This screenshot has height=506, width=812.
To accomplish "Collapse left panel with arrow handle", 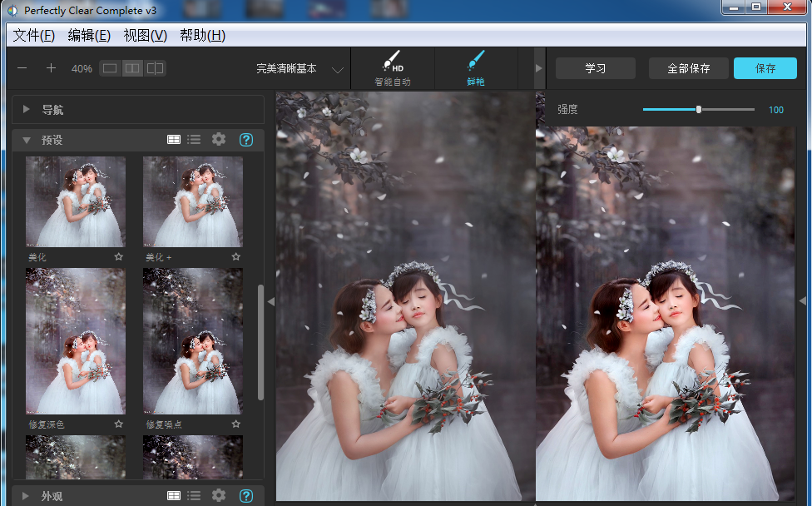I will click(271, 301).
